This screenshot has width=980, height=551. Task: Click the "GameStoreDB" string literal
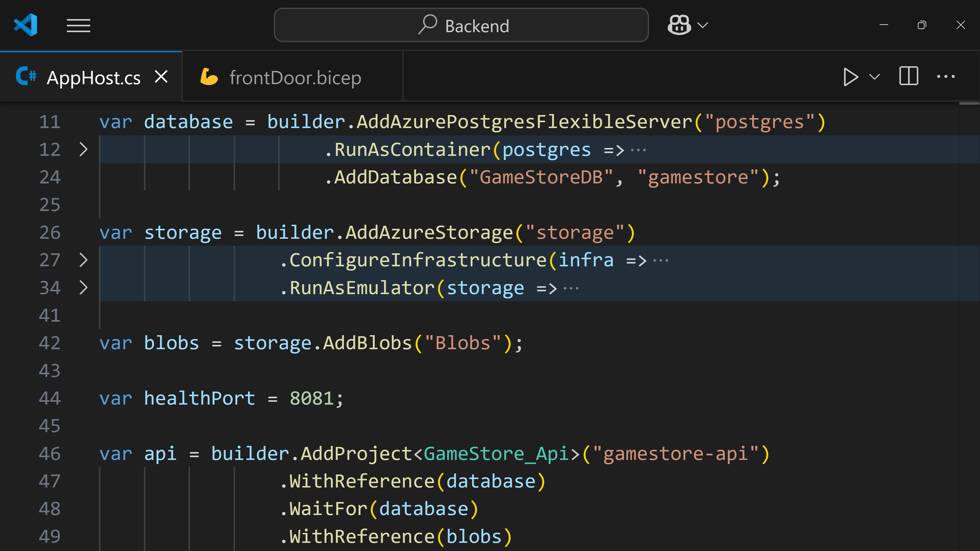(541, 177)
